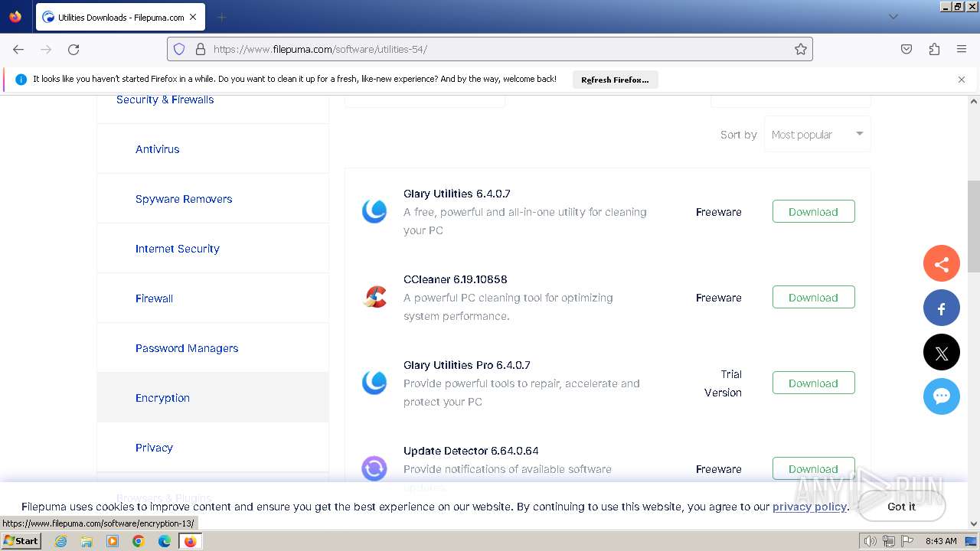Open the Extensions puzzle icon
Viewport: 980px width, 551px height.
[x=934, y=49]
